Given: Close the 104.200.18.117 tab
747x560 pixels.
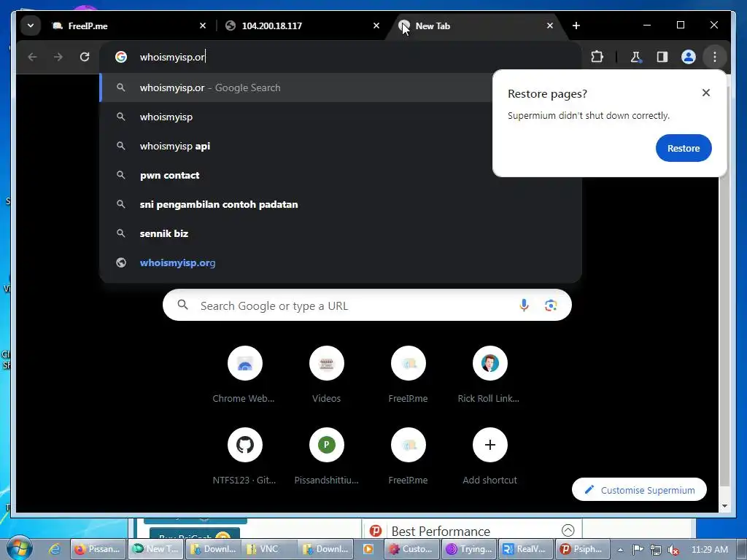Looking at the screenshot, I should 376,26.
